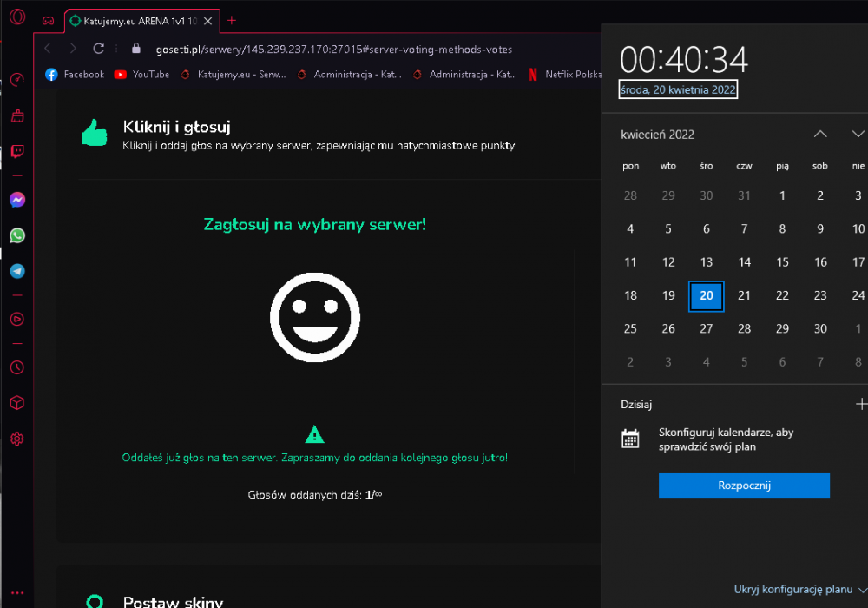Open the Twitch panel in sidebar
The width and height of the screenshot is (868, 608).
tap(17, 151)
